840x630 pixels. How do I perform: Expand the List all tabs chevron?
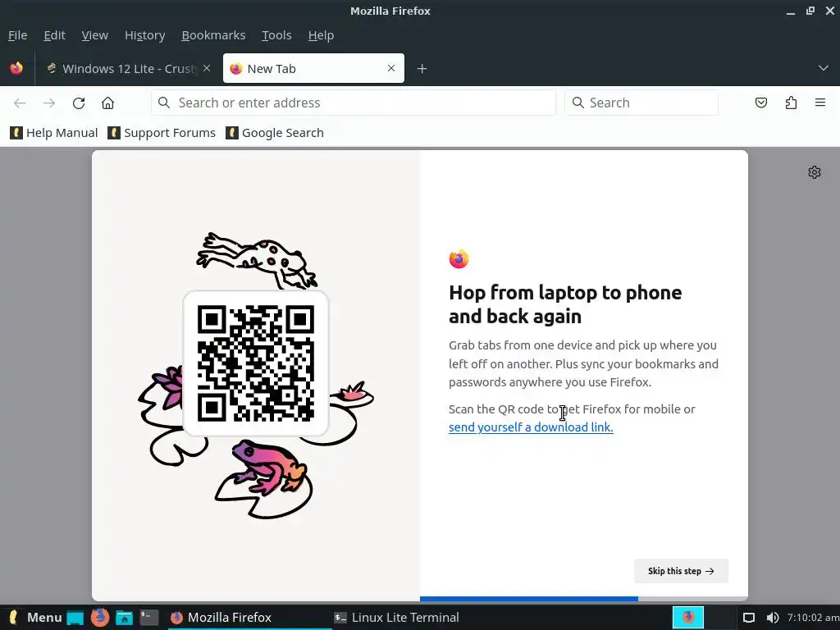(x=823, y=68)
